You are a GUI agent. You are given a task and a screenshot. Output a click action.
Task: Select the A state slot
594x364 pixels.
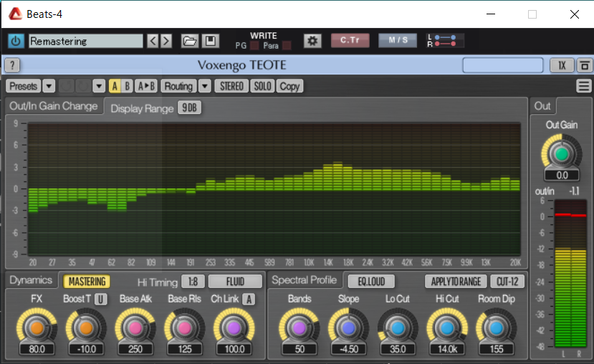(115, 87)
